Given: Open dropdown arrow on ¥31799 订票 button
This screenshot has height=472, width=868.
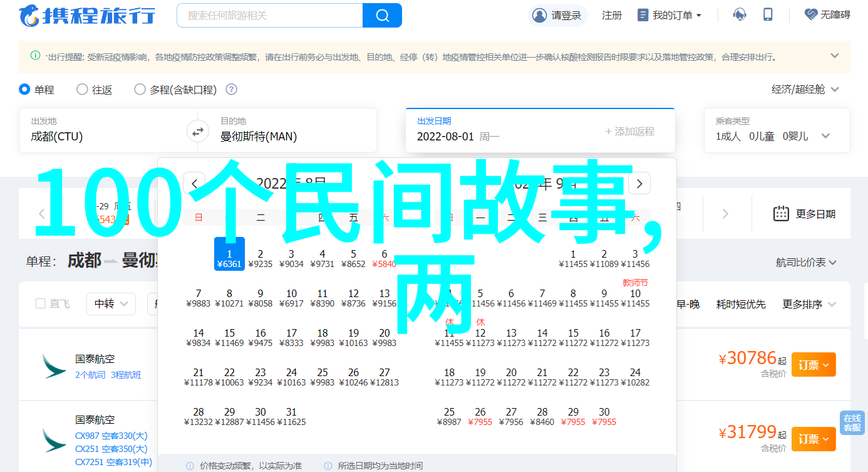Looking at the screenshot, I should (827, 439).
